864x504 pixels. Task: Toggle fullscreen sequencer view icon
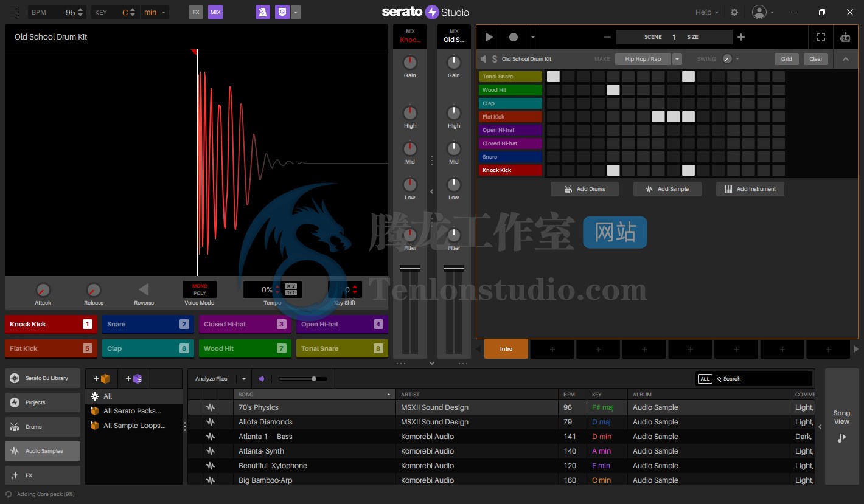coord(821,37)
